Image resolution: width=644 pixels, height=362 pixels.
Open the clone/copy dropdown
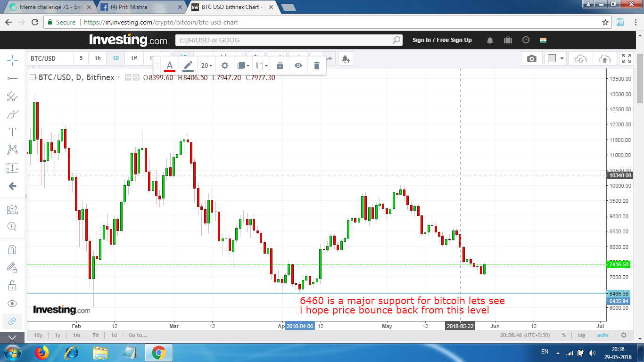point(262,66)
